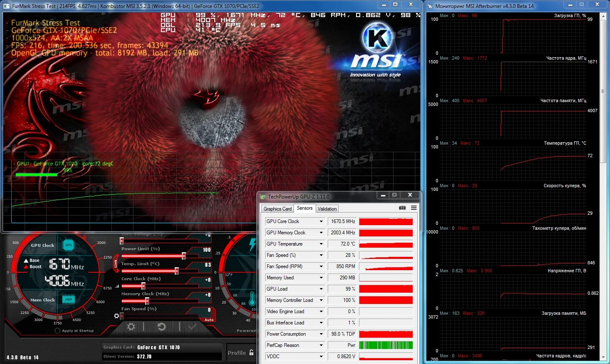Close the Afterburner monitoring window
The image size is (610, 364).
point(597,4)
